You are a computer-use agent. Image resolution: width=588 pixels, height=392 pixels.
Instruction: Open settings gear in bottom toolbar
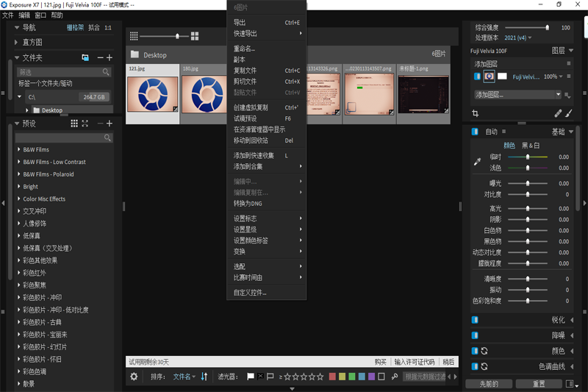click(134, 377)
